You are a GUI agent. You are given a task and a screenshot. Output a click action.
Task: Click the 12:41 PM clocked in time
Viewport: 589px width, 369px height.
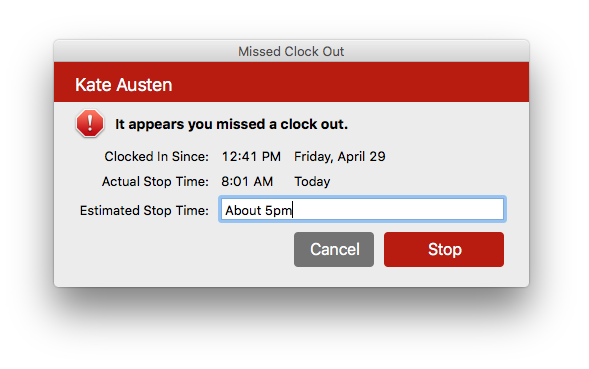coord(251,156)
